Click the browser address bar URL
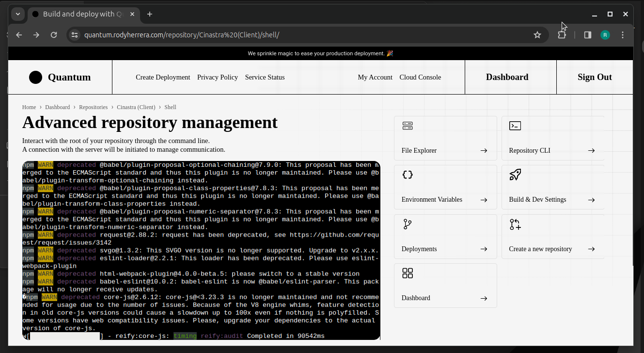 [x=182, y=35]
